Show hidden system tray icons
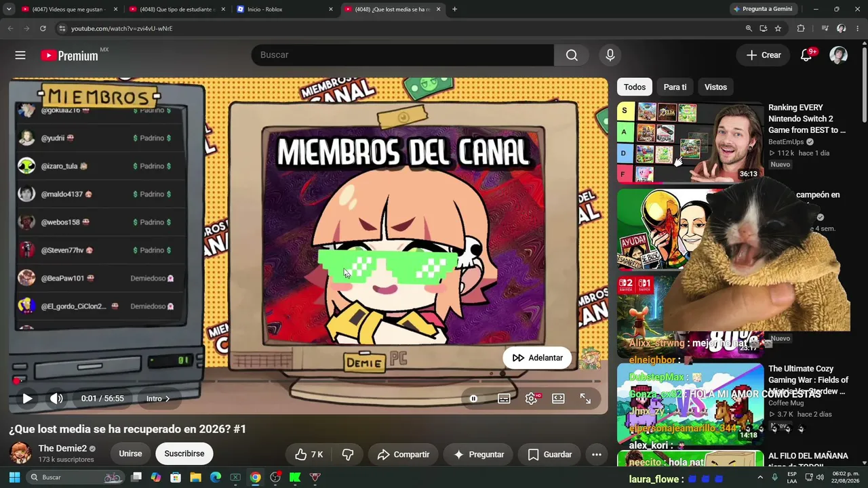 click(x=760, y=477)
